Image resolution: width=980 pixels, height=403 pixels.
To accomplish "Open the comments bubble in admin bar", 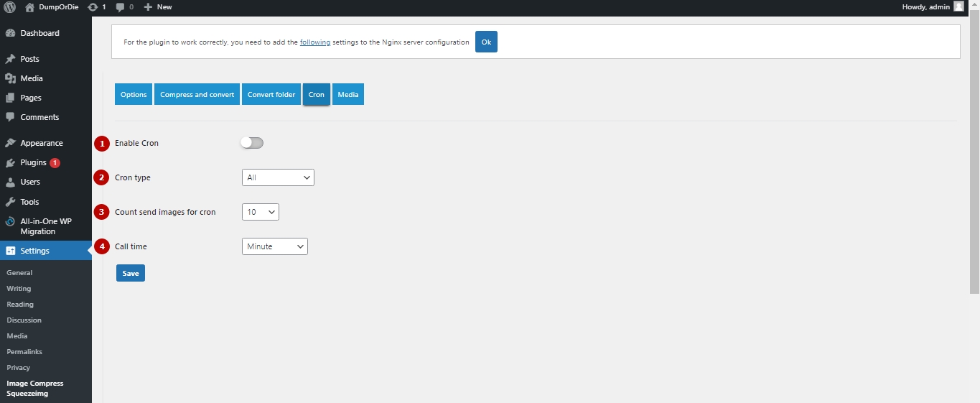I will (x=120, y=7).
